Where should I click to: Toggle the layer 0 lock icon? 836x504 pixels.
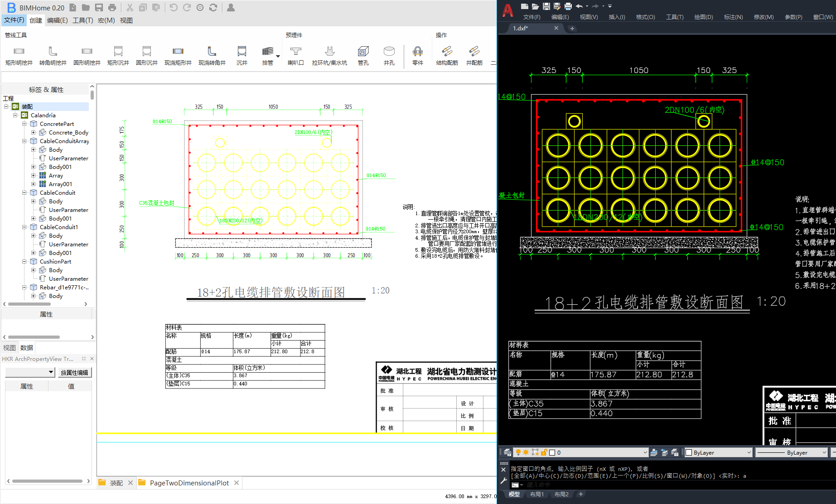(x=544, y=452)
